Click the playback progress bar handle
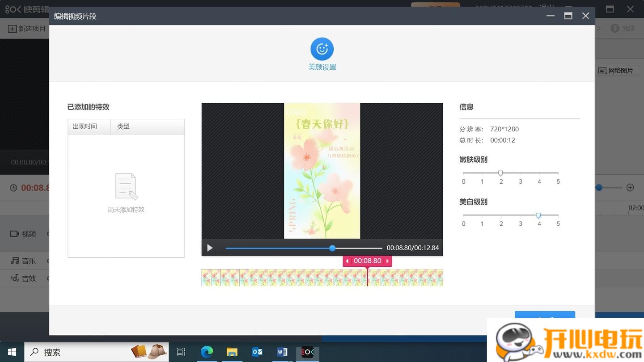The width and height of the screenshot is (644, 362). [x=332, y=248]
